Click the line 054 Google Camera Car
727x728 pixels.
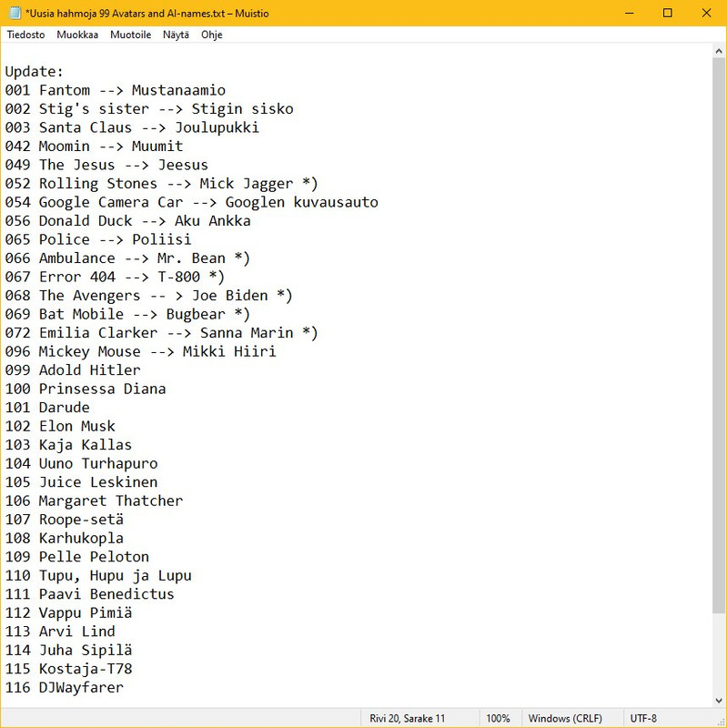[x=191, y=202]
